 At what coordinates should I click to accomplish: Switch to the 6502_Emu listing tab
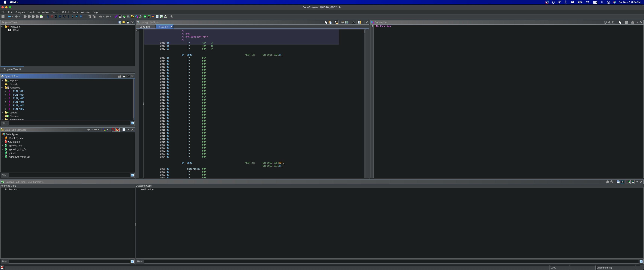(145, 27)
